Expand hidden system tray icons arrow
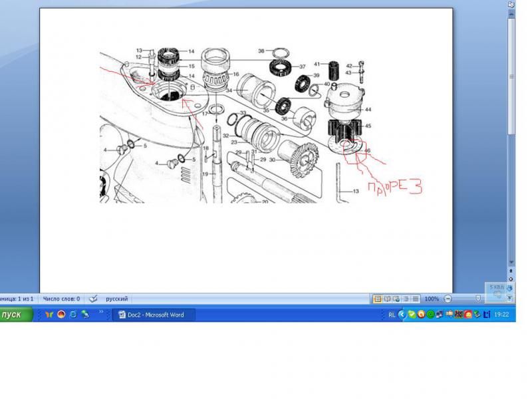The image size is (532, 399). coord(402,315)
